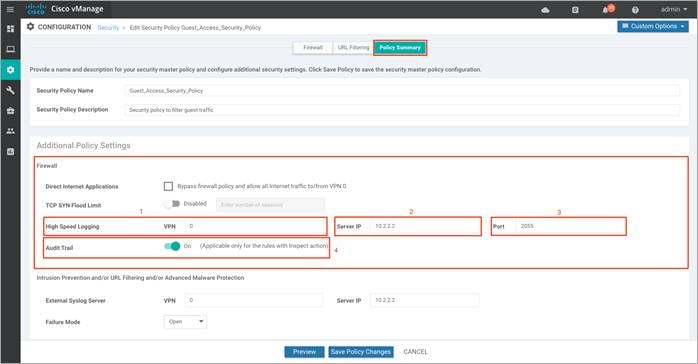Open the Maintenance toolbox sidebar icon
Viewport: 698px width, 364px height.
tap(10, 111)
